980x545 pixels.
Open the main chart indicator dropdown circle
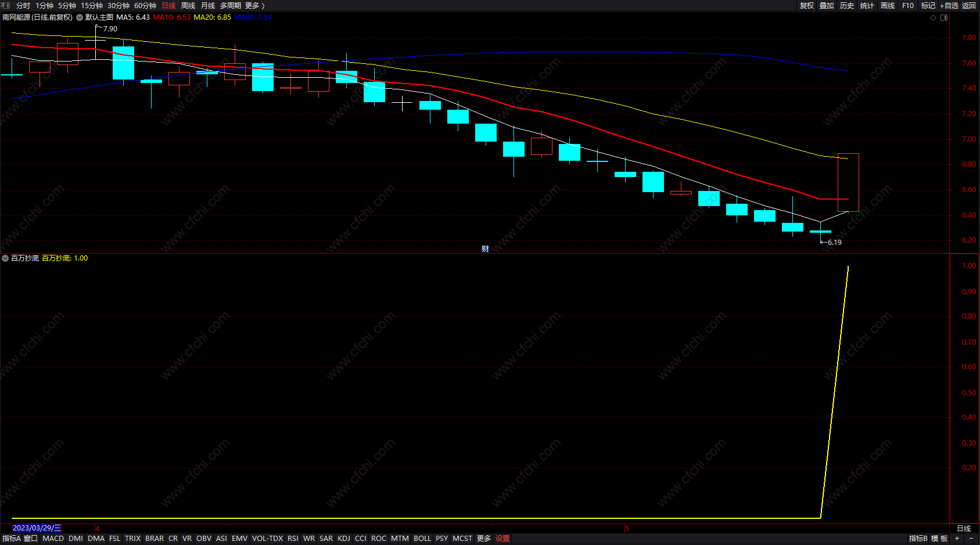[80, 17]
